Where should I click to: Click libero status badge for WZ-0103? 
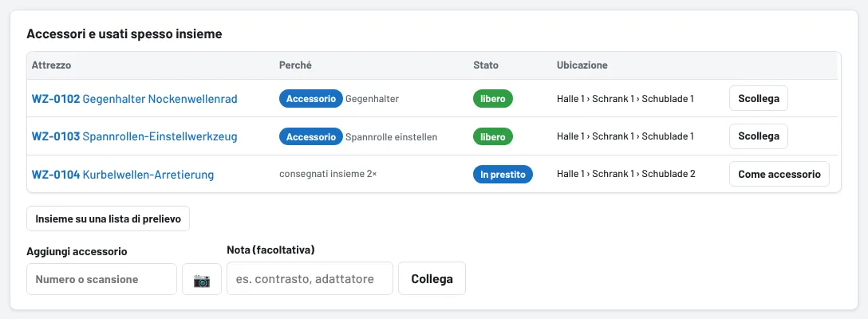pyautogui.click(x=493, y=136)
